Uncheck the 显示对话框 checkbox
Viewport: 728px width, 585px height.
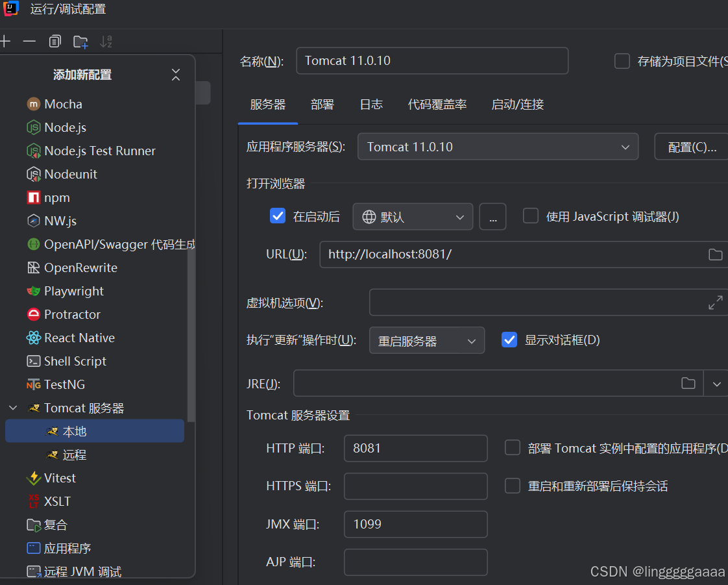click(509, 340)
